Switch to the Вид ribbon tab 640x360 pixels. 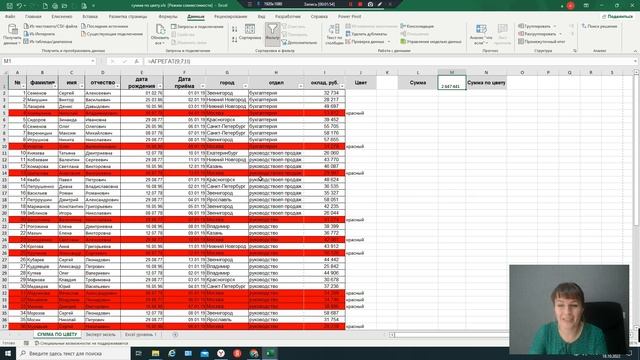pyautogui.click(x=261, y=17)
